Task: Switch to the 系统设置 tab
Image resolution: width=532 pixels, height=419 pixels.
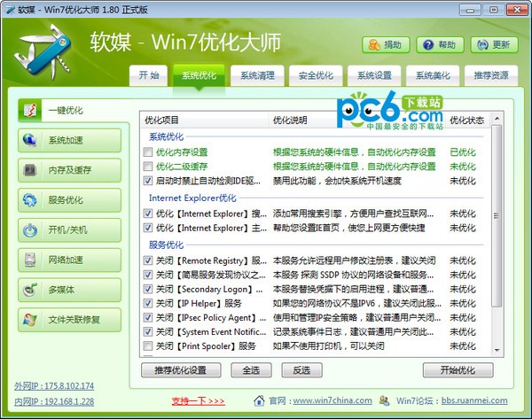Action: click(374, 75)
